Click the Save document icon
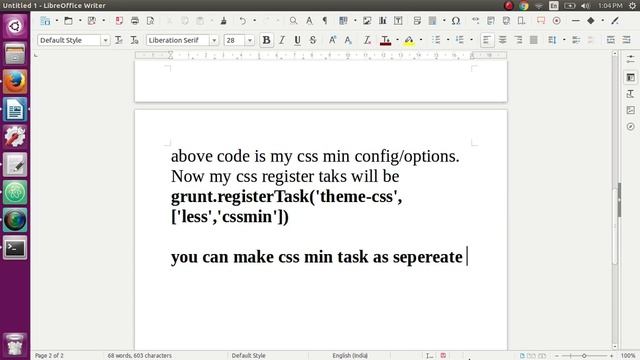The image size is (640, 360). (x=92, y=21)
